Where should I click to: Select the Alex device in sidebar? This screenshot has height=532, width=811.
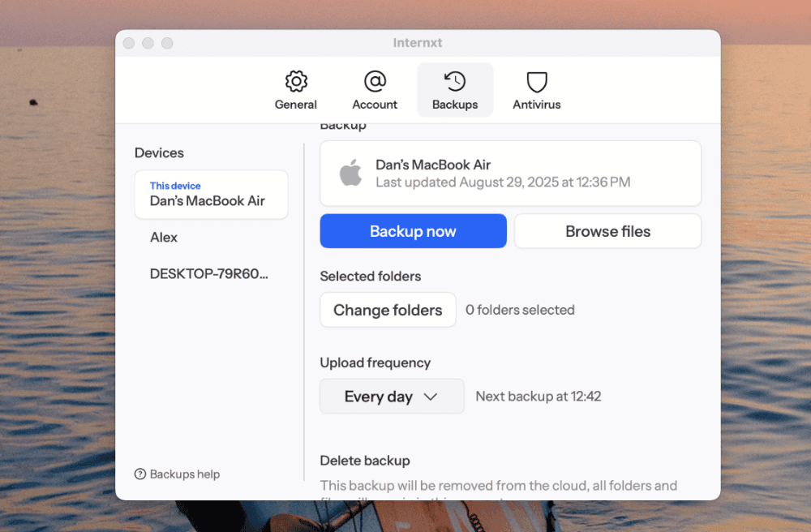pos(164,238)
